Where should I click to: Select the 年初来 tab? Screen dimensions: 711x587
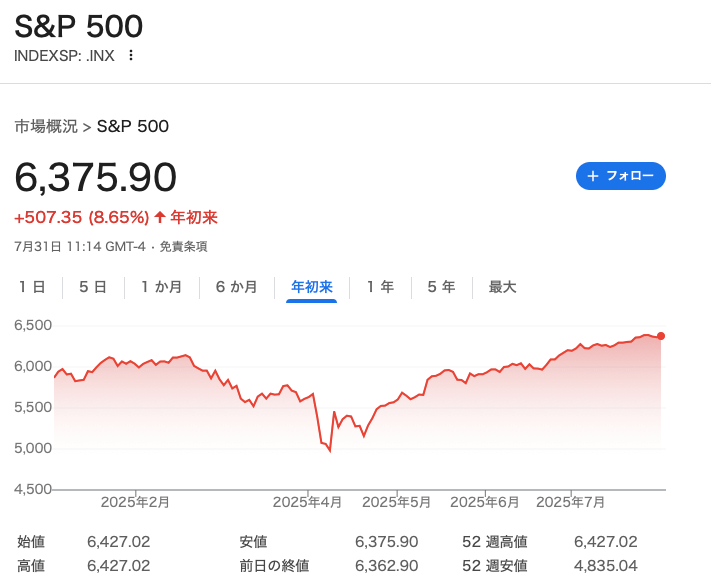[312, 287]
